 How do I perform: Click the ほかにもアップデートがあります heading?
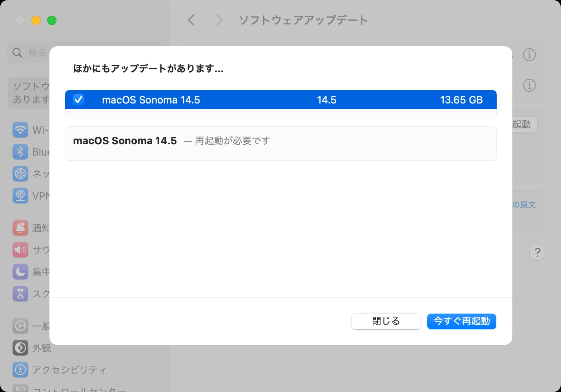pyautogui.click(x=148, y=69)
